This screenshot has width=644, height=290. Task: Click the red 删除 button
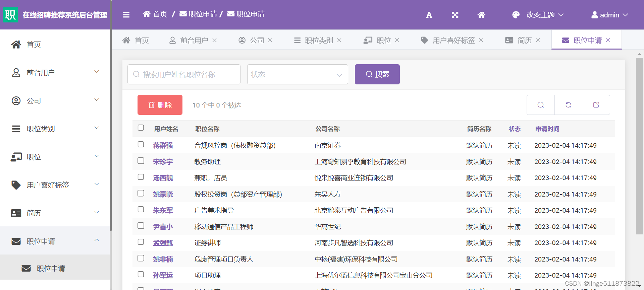(x=160, y=105)
